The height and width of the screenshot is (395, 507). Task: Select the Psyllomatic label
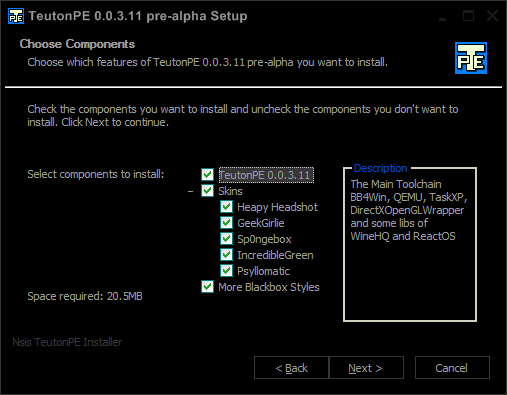[263, 271]
